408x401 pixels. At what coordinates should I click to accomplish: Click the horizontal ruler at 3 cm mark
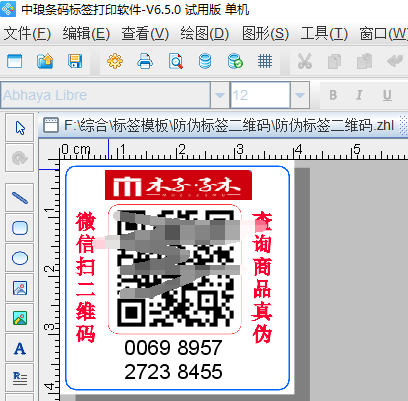(x=239, y=149)
